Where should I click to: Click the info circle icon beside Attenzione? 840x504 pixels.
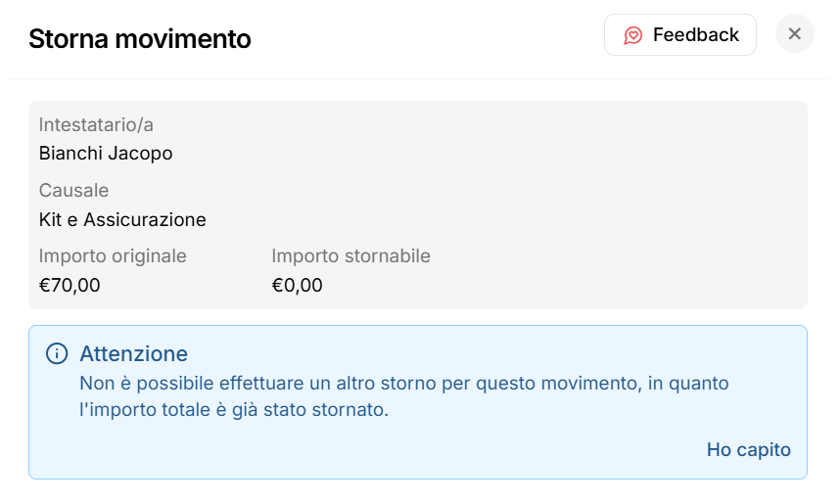[57, 353]
